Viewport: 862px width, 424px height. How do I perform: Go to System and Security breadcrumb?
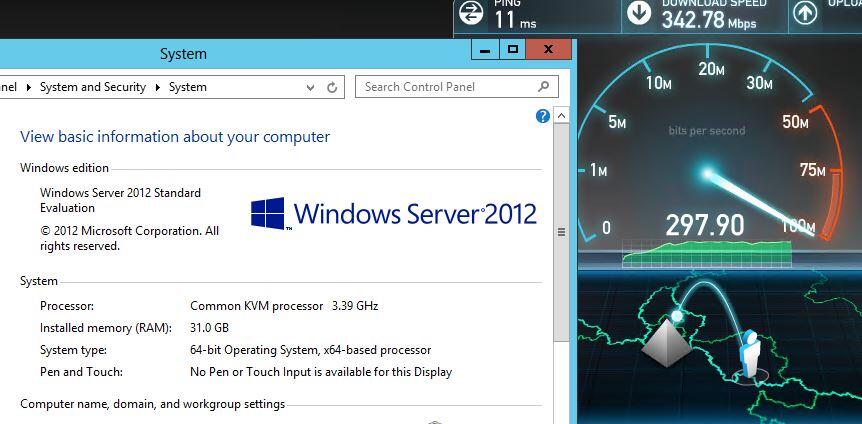(93, 87)
